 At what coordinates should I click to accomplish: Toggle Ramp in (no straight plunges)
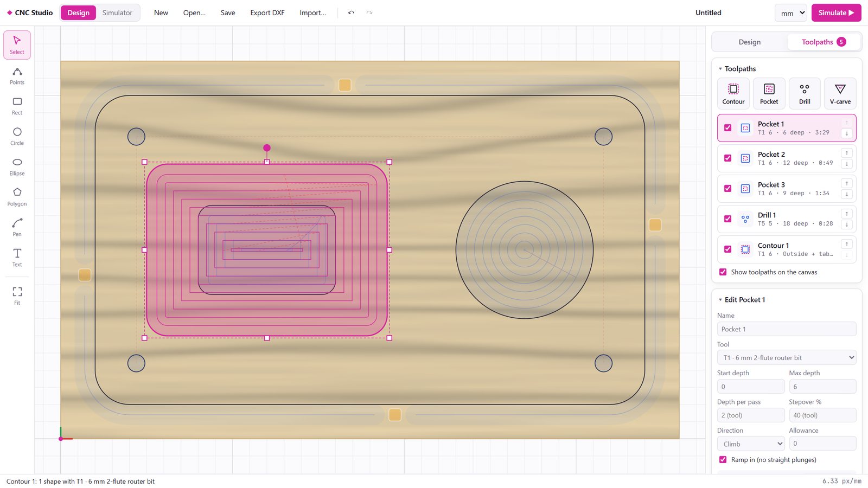pos(723,460)
